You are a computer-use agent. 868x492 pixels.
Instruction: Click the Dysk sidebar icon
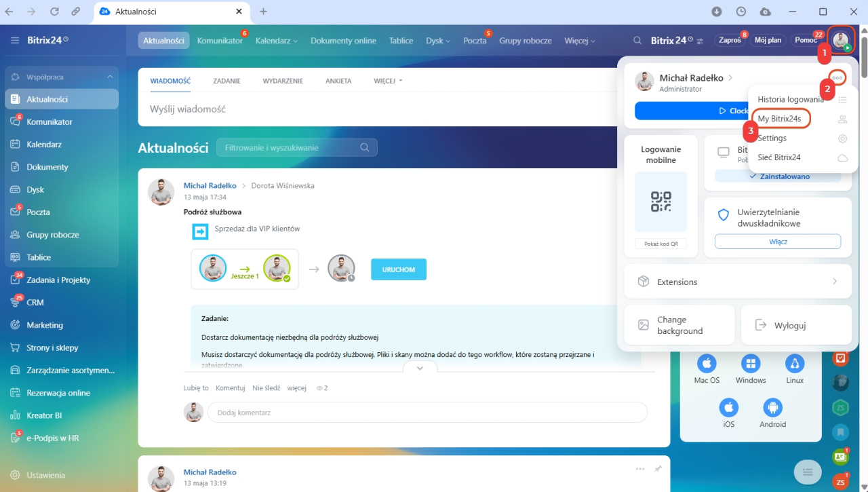pyautogui.click(x=15, y=189)
